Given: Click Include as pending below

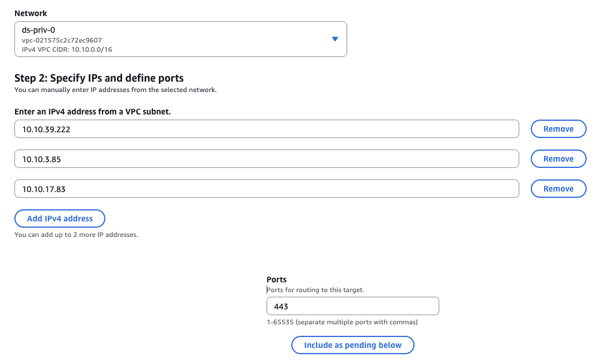Looking at the screenshot, I should tap(352, 345).
